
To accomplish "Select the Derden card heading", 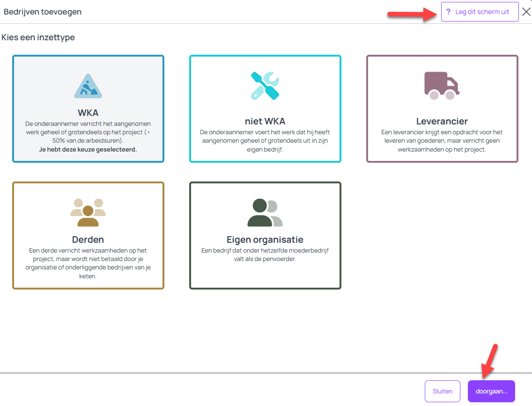I will click(x=88, y=239).
